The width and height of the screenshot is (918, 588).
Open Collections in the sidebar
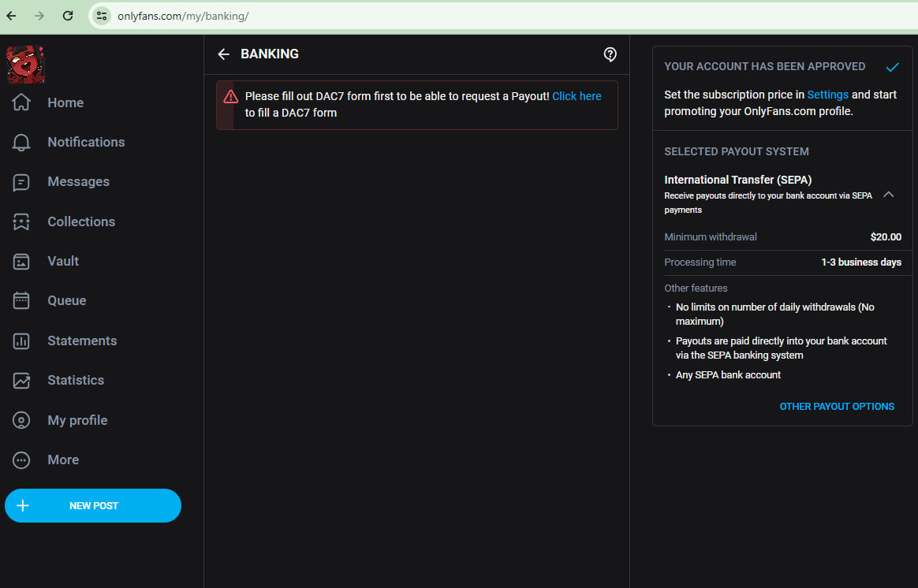click(x=81, y=221)
